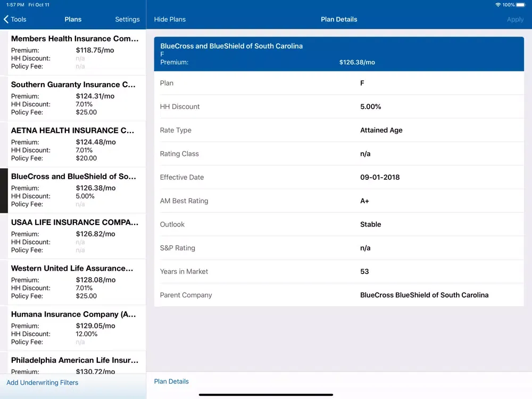Select the Plans header title
The image size is (532, 399).
(73, 19)
